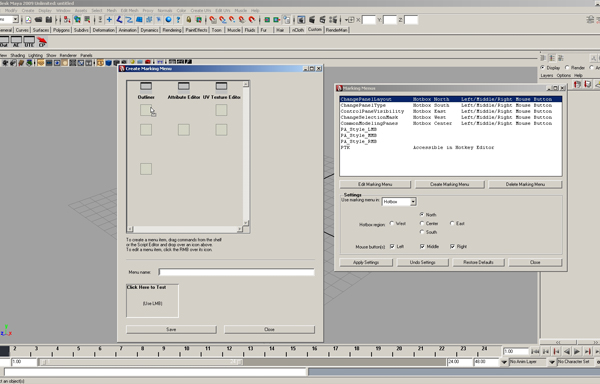This screenshot has width=600, height=384.
Task: Select the North hotbox region radio button
Action: 422,215
